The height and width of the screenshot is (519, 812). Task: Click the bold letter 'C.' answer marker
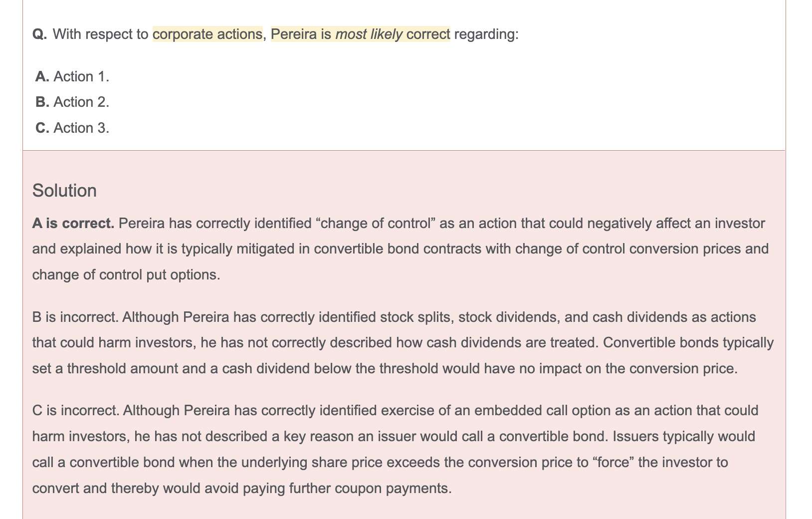pyautogui.click(x=42, y=128)
